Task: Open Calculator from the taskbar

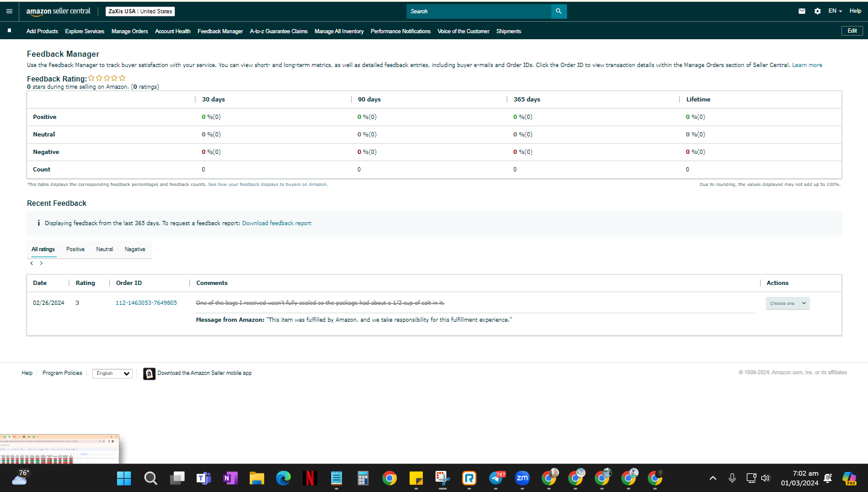Action: click(x=363, y=479)
